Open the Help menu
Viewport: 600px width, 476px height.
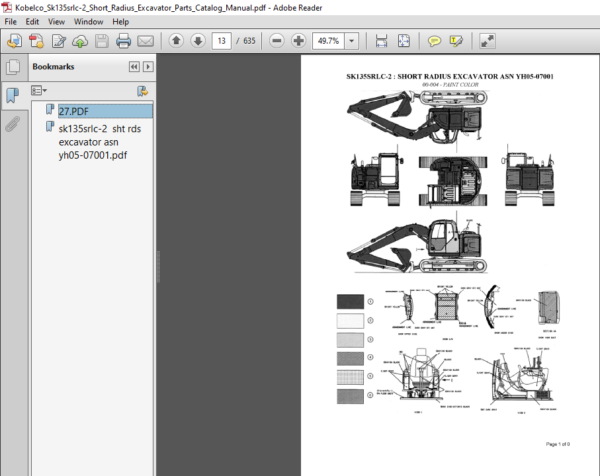(x=121, y=22)
